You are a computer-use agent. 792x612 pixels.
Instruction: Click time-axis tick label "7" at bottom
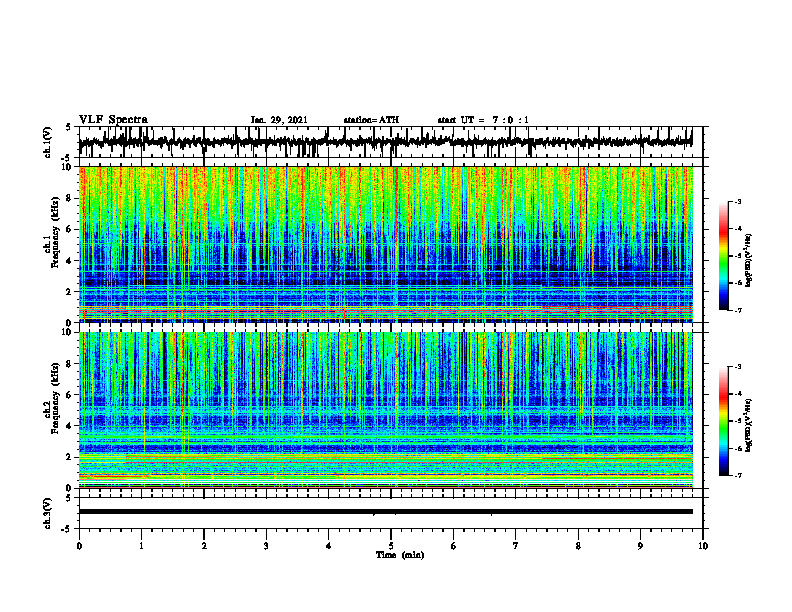[516, 546]
